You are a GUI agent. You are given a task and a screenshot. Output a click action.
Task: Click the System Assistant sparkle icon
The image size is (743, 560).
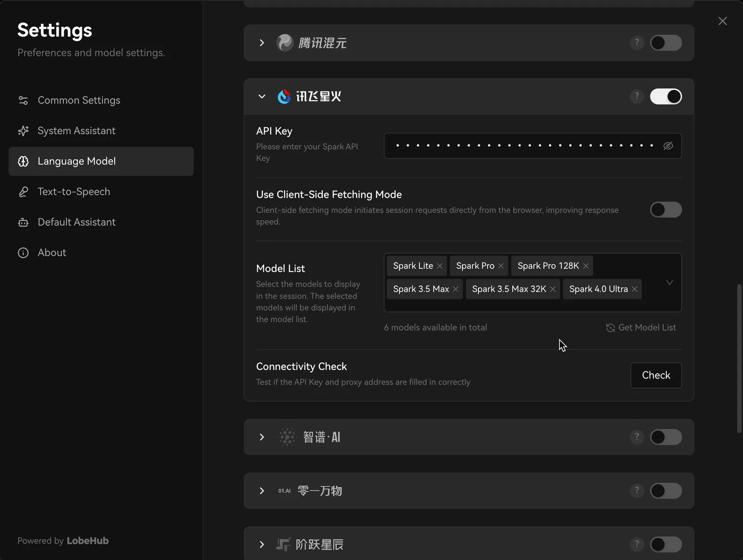click(x=23, y=131)
